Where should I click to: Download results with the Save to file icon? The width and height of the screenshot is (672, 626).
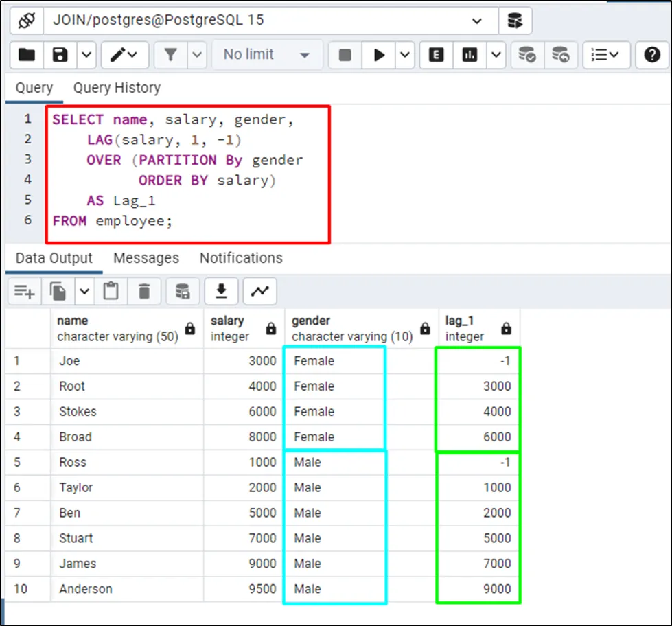pyautogui.click(x=221, y=291)
